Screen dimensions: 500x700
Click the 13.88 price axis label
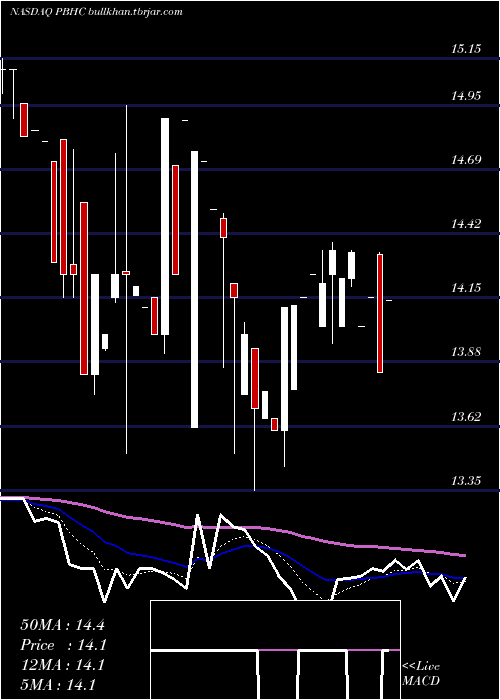[466, 351]
